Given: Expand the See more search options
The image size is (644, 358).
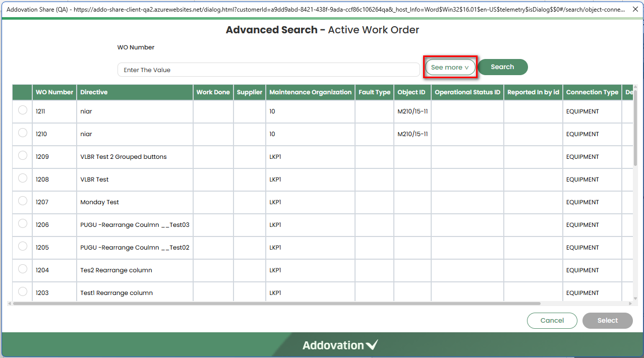Looking at the screenshot, I should [450, 67].
